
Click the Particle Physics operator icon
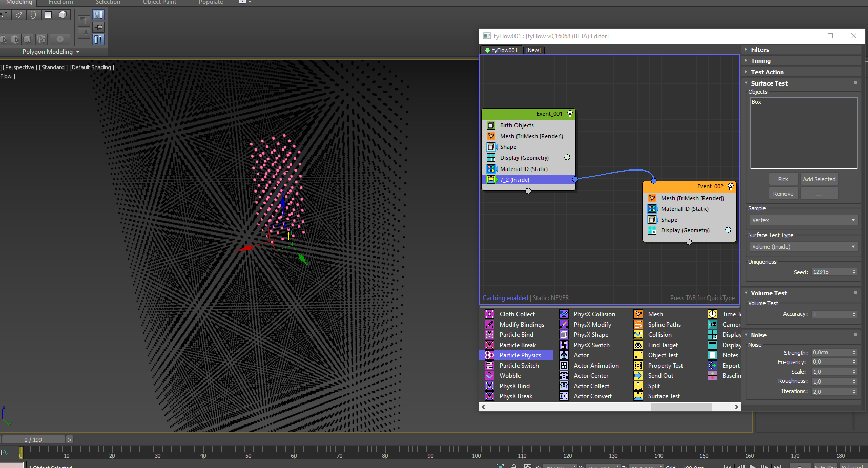pyautogui.click(x=490, y=355)
